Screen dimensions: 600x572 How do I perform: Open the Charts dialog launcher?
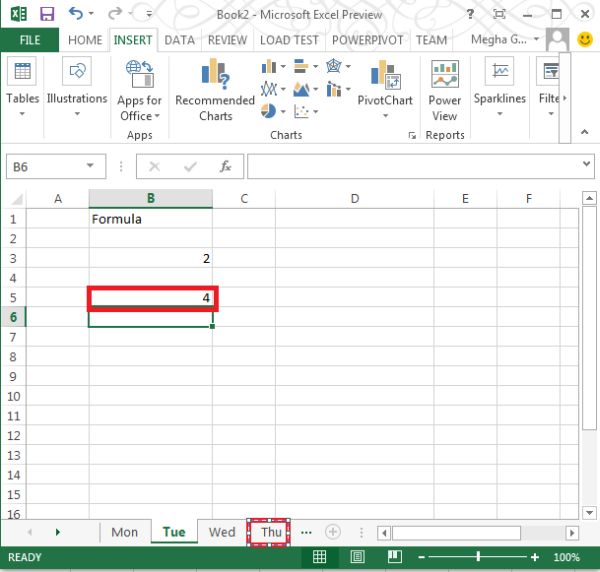[412, 135]
